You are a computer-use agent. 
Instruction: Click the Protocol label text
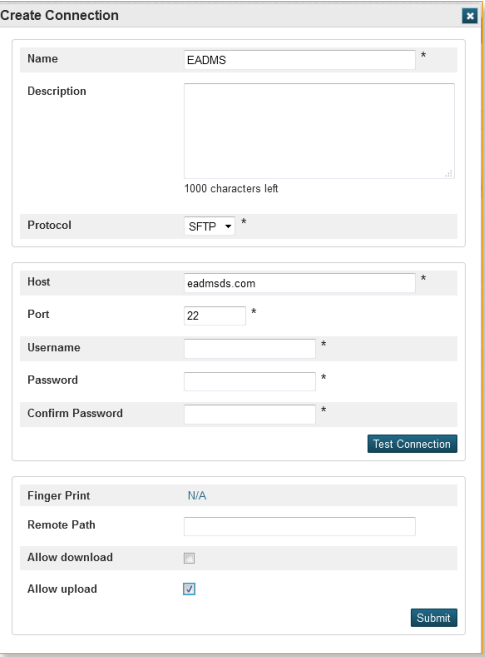(x=49, y=225)
